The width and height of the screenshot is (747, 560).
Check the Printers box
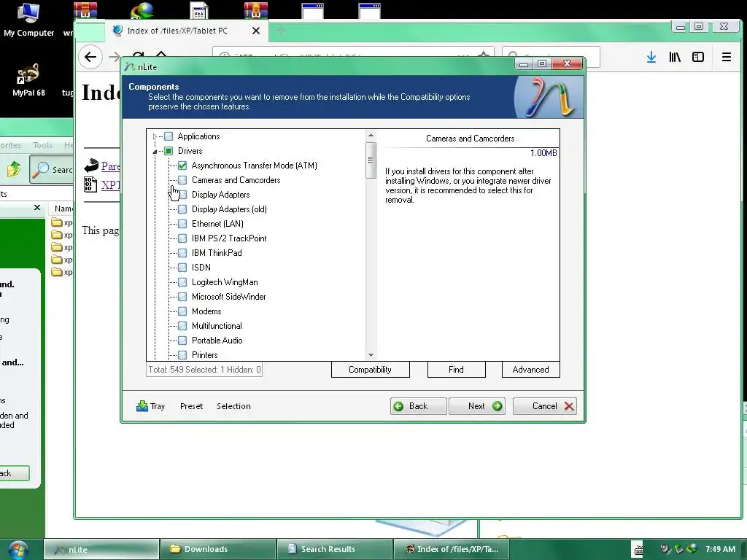click(182, 355)
